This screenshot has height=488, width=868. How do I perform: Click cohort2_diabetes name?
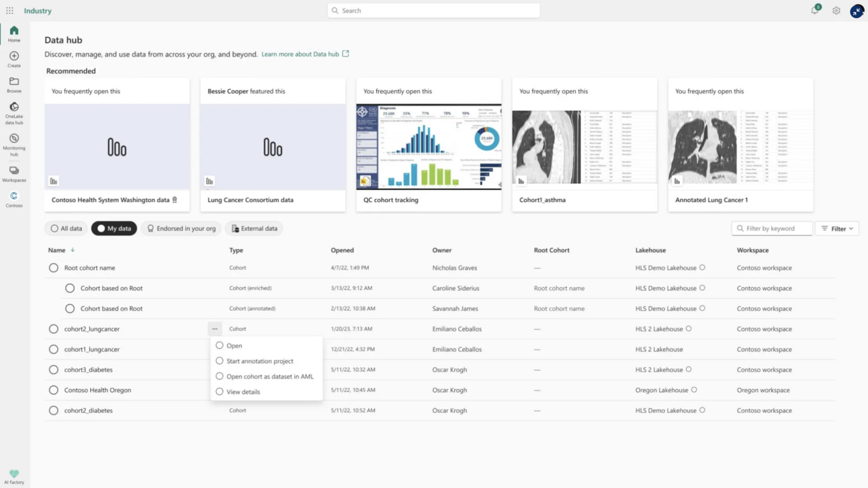[x=89, y=410]
